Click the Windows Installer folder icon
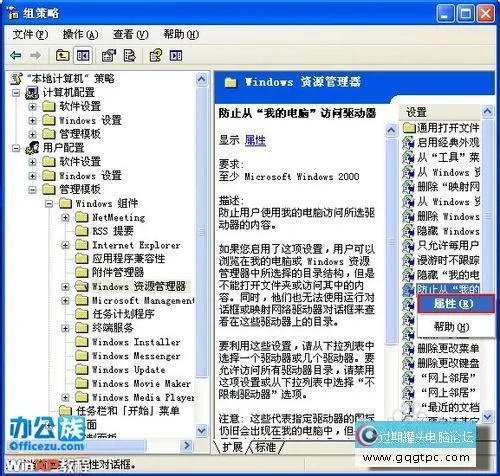 82,342
